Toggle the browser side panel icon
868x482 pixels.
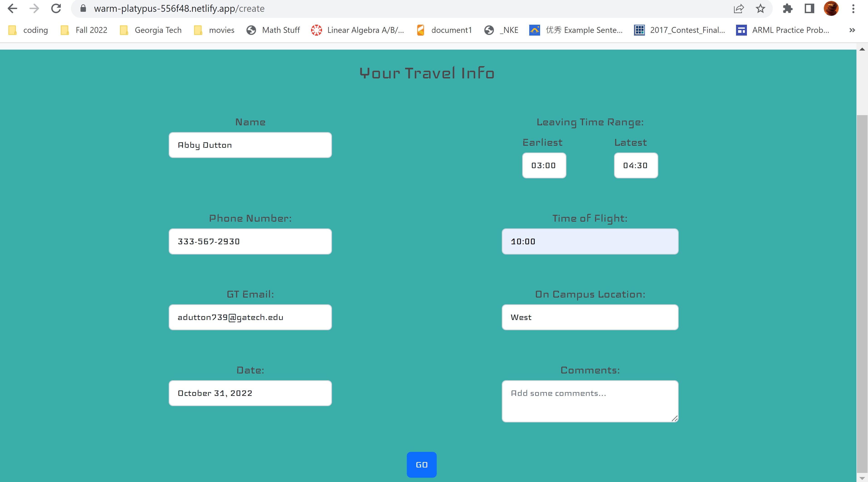point(809,8)
